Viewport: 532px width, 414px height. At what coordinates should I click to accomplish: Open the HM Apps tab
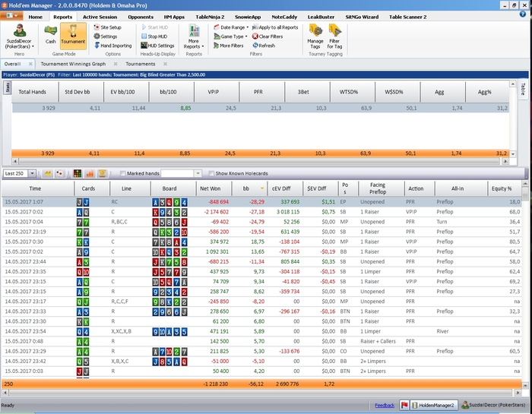pyautogui.click(x=174, y=17)
